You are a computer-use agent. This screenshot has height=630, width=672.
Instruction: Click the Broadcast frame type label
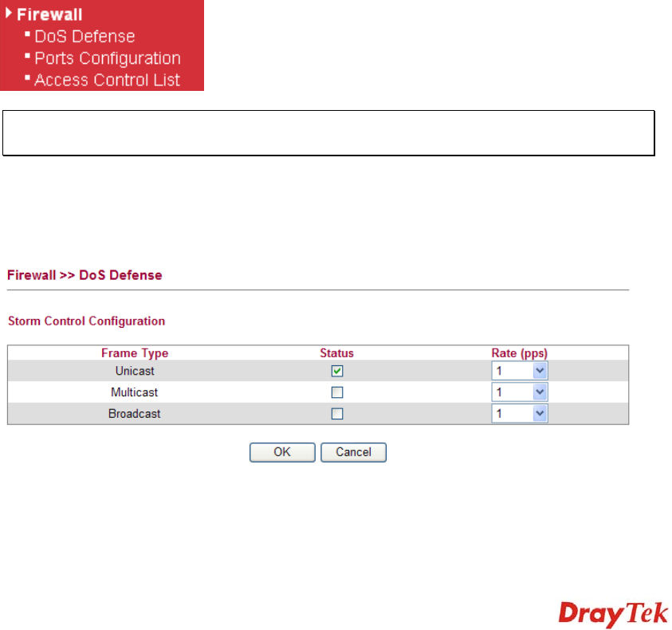135,414
